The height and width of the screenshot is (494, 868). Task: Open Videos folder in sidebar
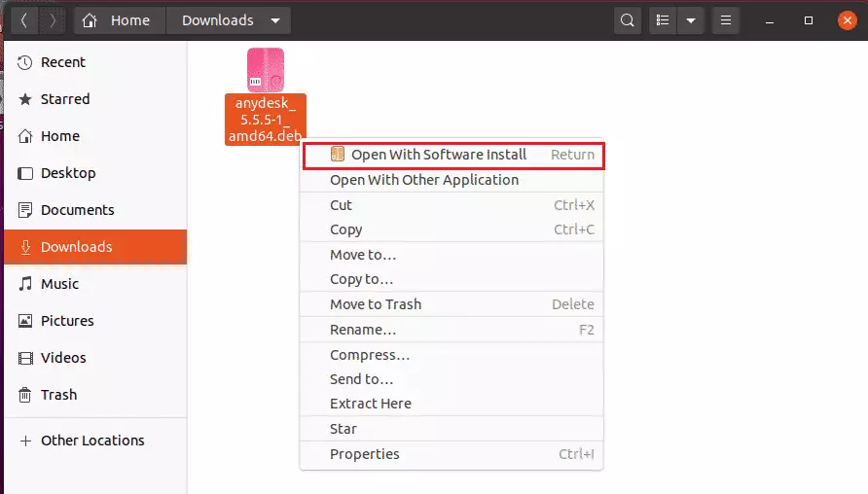[x=95, y=358]
